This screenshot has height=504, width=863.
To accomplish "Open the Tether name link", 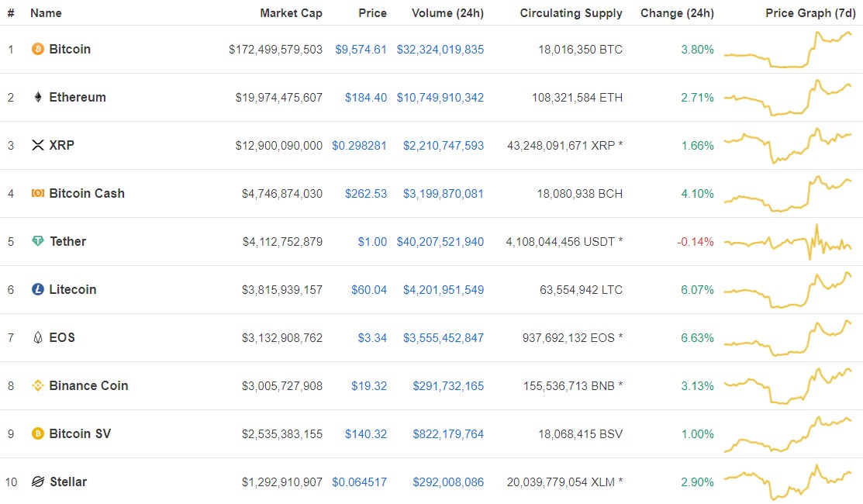I will [67, 241].
